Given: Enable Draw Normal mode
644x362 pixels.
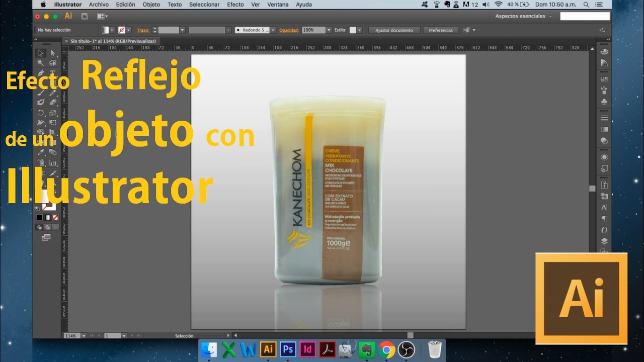Looking at the screenshot, I should pos(40,227).
